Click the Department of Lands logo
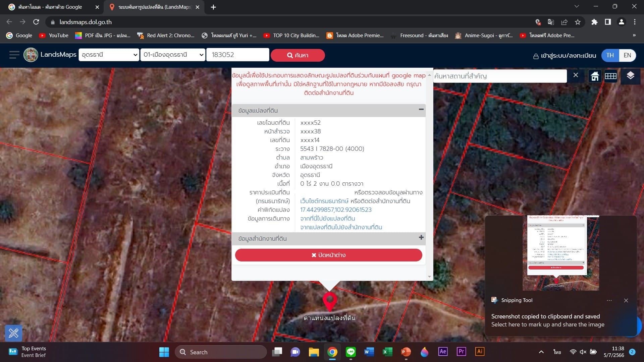The height and width of the screenshot is (362, 644). 31,55
